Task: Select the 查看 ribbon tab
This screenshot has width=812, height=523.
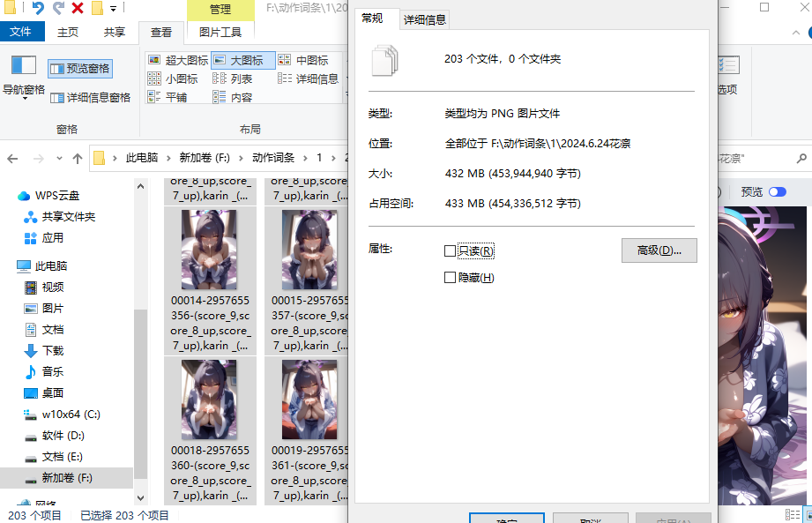Action: 161,32
